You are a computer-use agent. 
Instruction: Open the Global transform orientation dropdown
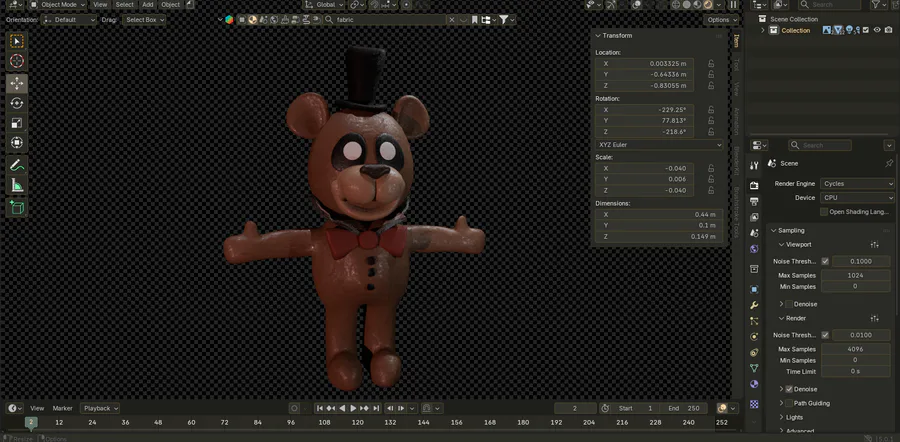(x=324, y=5)
